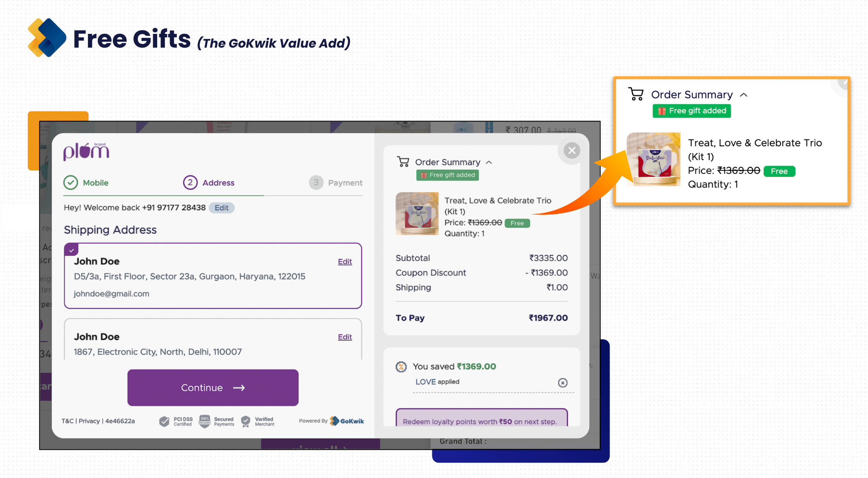Go to the Payment step
This screenshot has height=478, width=868.
(x=336, y=183)
